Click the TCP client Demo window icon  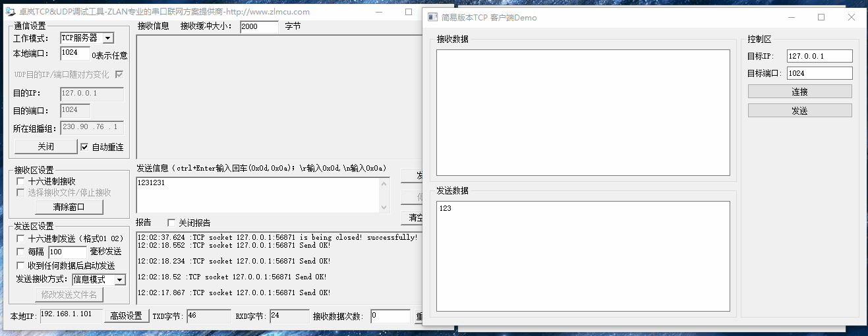click(432, 18)
